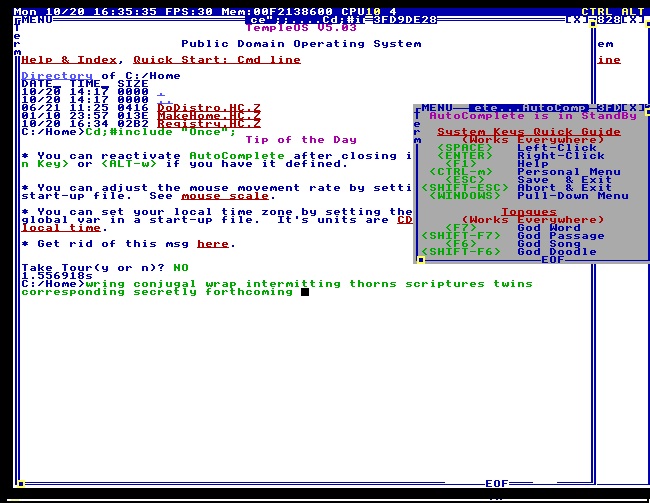650x503 pixels.
Task: Click the EOF marker in AutoComplete window
Action: [x=553, y=260]
